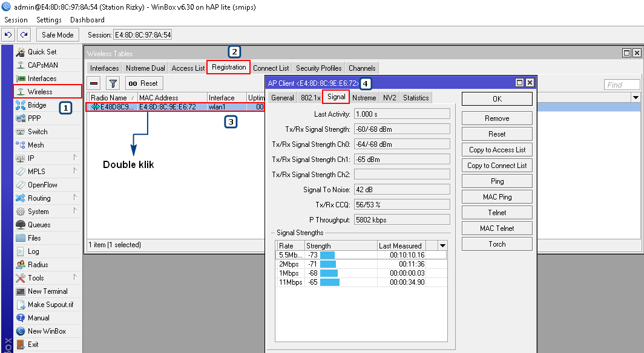Click the Redo arrow in toolbar
Image resolution: width=644 pixels, height=353 pixels.
(24, 35)
